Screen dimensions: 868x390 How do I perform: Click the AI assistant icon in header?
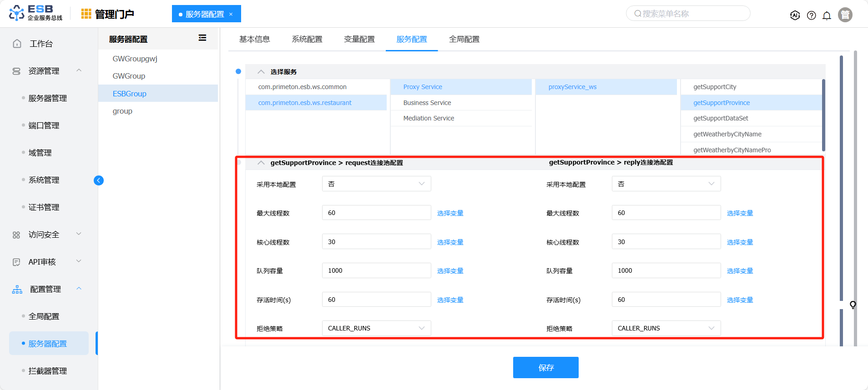795,15
